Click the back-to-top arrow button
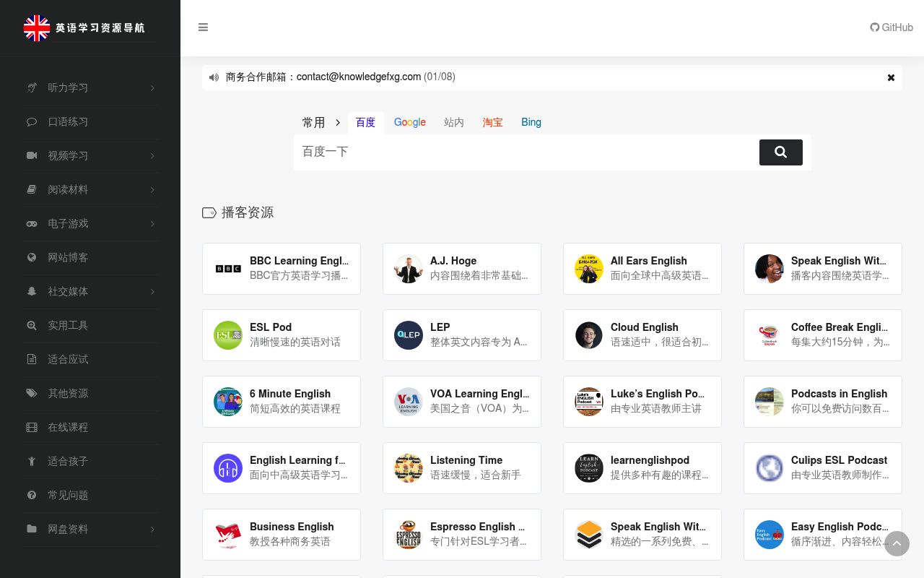Viewport: 924px width, 578px height. (897, 544)
